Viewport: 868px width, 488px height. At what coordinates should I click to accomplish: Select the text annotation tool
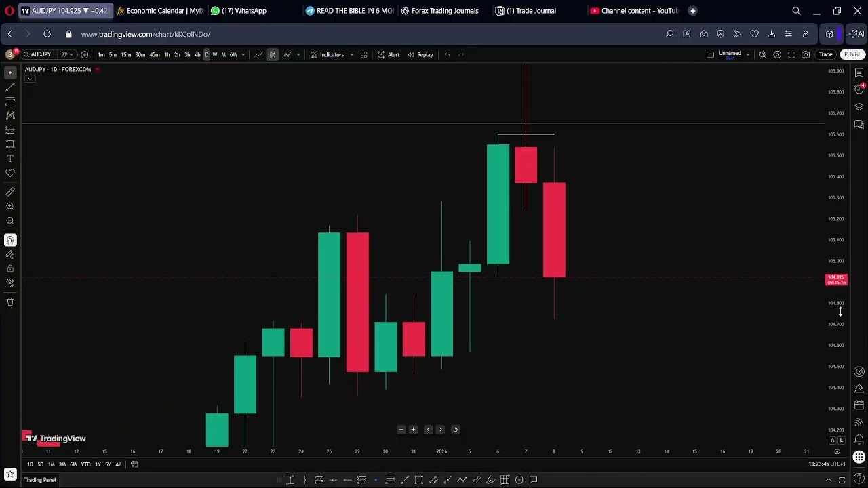tap(10, 159)
